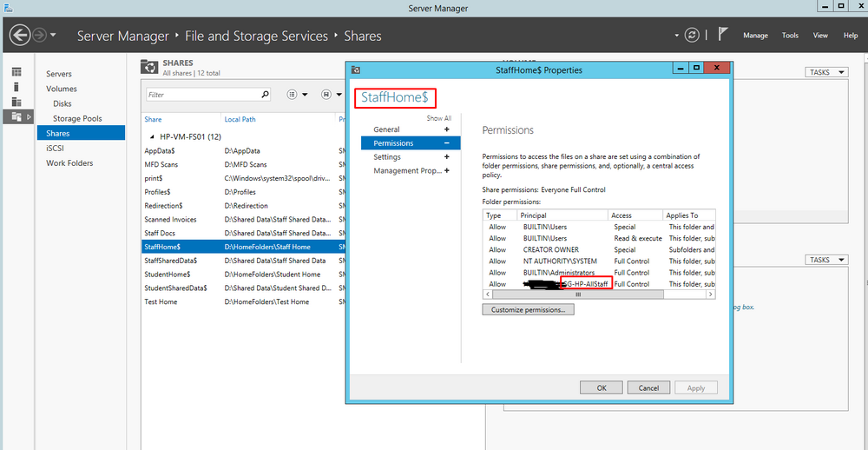Open the upper TASKS dropdown
868x450 pixels.
826,73
